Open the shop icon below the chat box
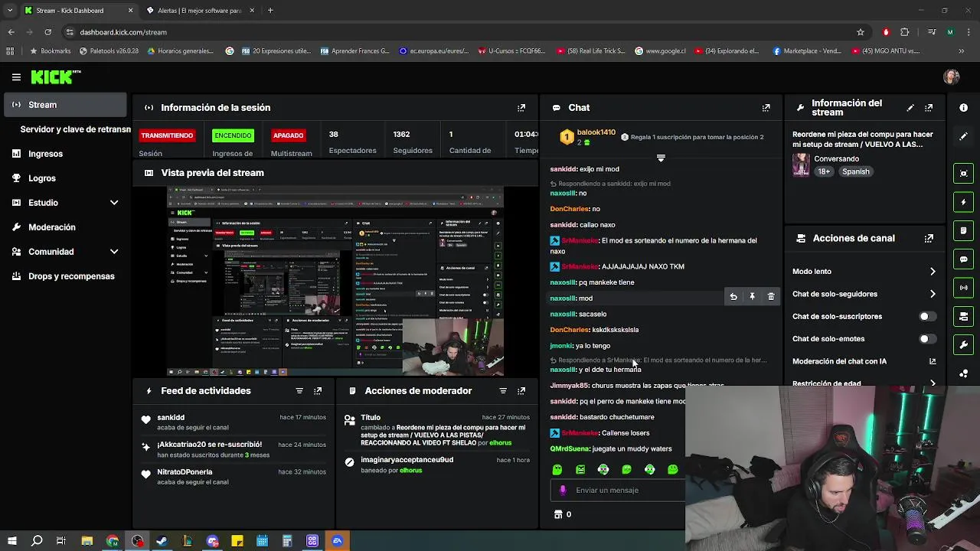Image resolution: width=980 pixels, height=551 pixels. pos(558,514)
